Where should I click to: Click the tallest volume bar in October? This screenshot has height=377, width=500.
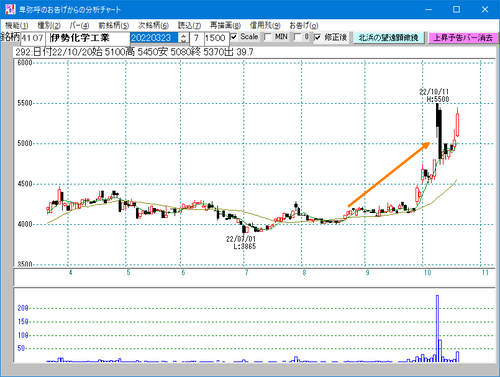pyautogui.click(x=437, y=328)
